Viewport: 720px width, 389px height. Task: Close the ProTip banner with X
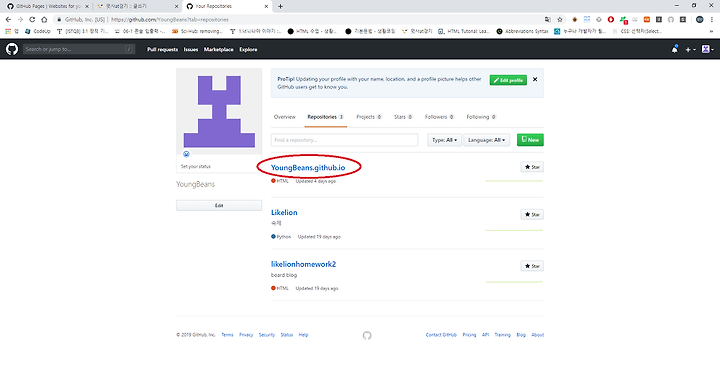click(535, 79)
